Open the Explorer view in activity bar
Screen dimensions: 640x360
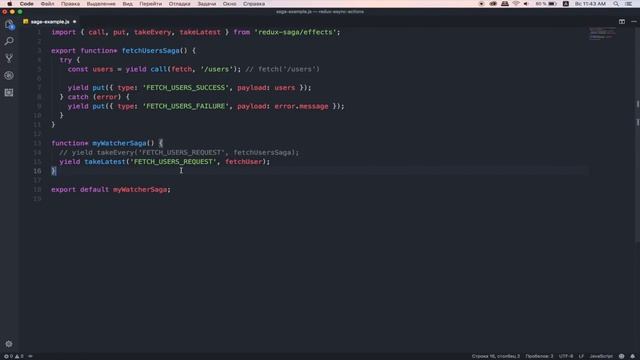coord(9,24)
